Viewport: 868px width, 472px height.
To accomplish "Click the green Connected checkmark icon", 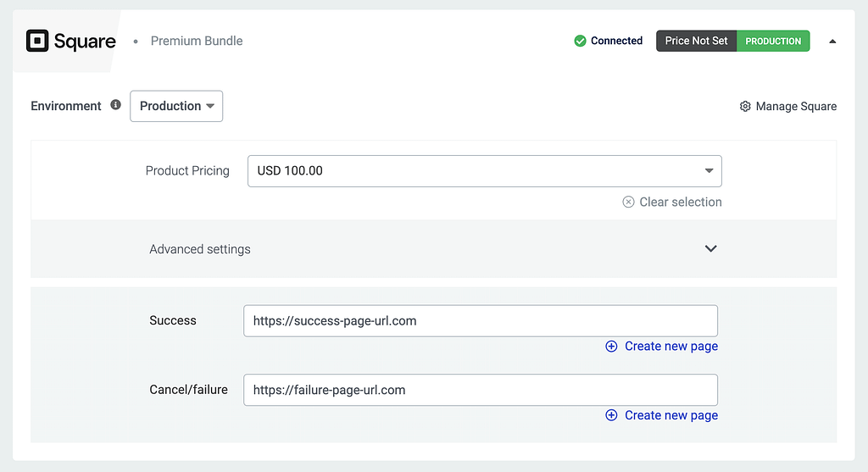I will 580,41.
